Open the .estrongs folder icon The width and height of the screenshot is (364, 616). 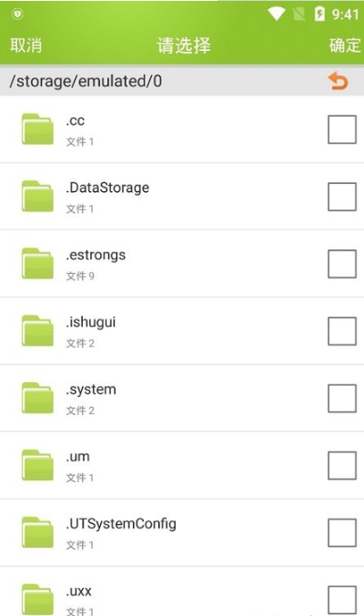(37, 264)
